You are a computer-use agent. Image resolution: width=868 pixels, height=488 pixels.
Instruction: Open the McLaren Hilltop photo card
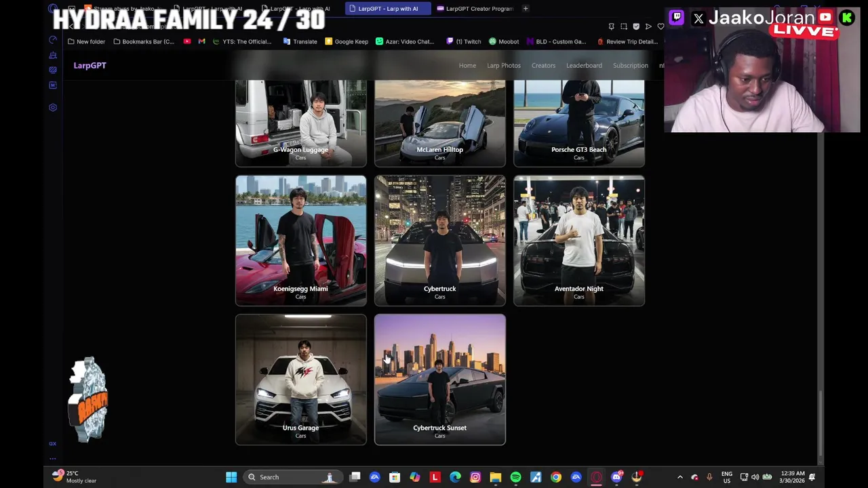tap(439, 123)
